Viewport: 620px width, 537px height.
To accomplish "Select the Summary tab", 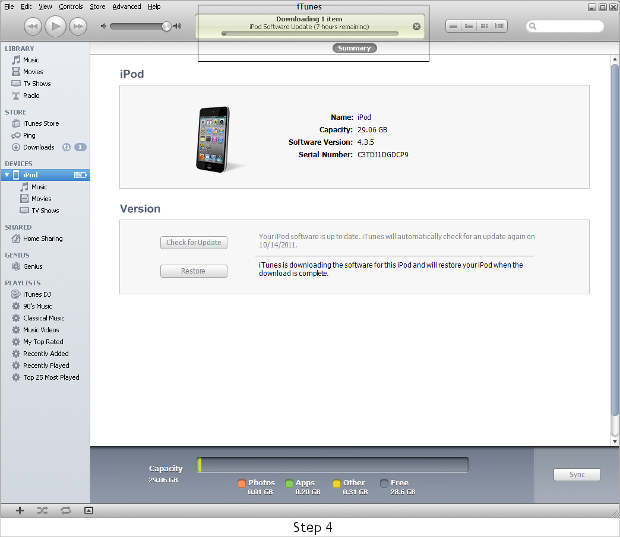I will (x=354, y=48).
